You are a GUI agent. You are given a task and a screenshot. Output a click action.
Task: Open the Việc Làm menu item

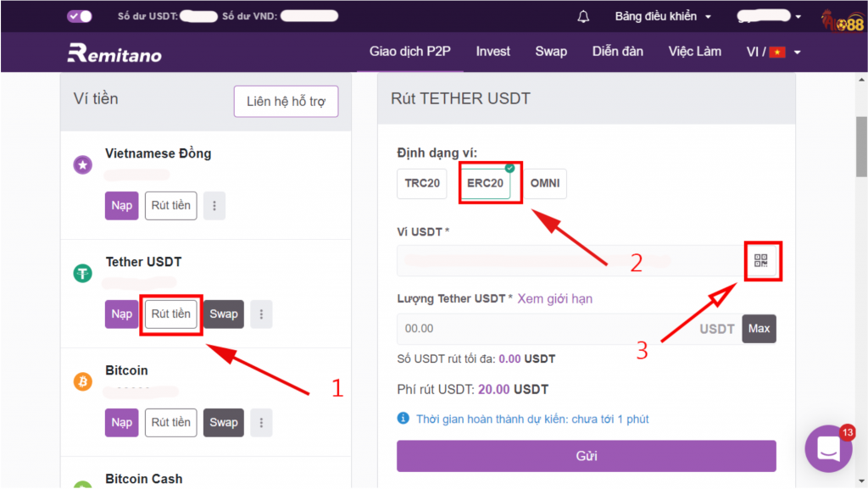(x=694, y=52)
